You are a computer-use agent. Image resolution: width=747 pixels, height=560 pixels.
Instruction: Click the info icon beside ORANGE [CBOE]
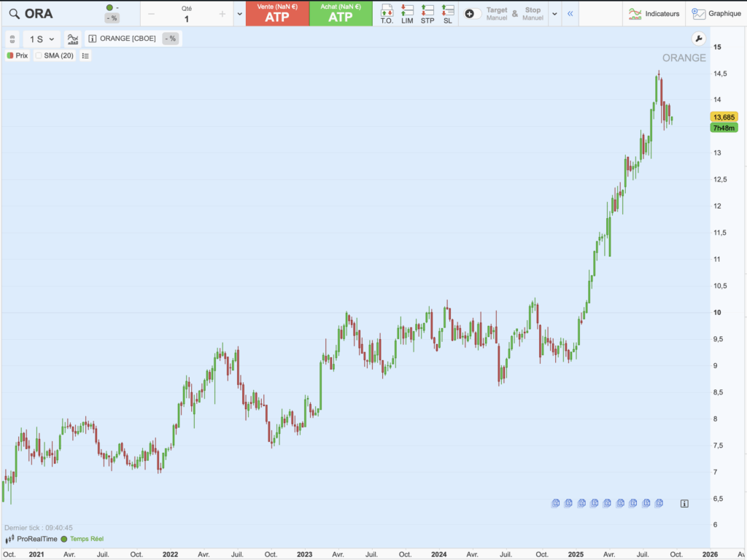tap(91, 37)
